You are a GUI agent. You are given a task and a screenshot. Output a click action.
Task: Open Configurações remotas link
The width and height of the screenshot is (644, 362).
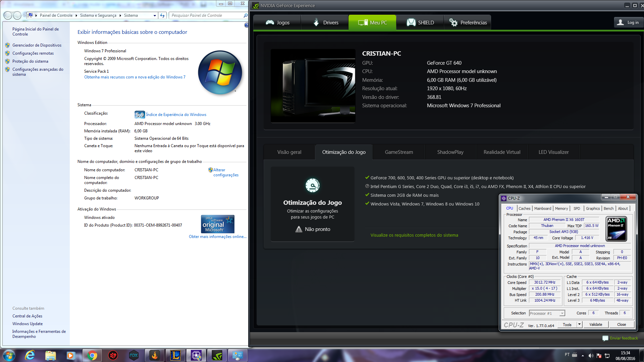pos(33,53)
